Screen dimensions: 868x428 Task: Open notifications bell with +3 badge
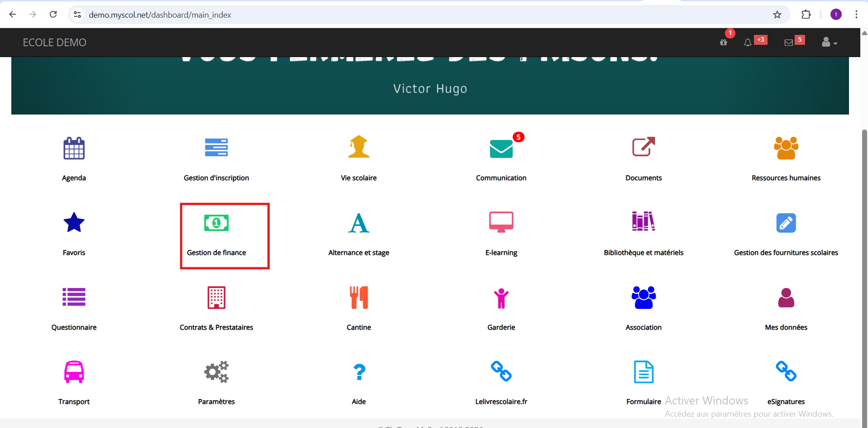click(x=748, y=43)
